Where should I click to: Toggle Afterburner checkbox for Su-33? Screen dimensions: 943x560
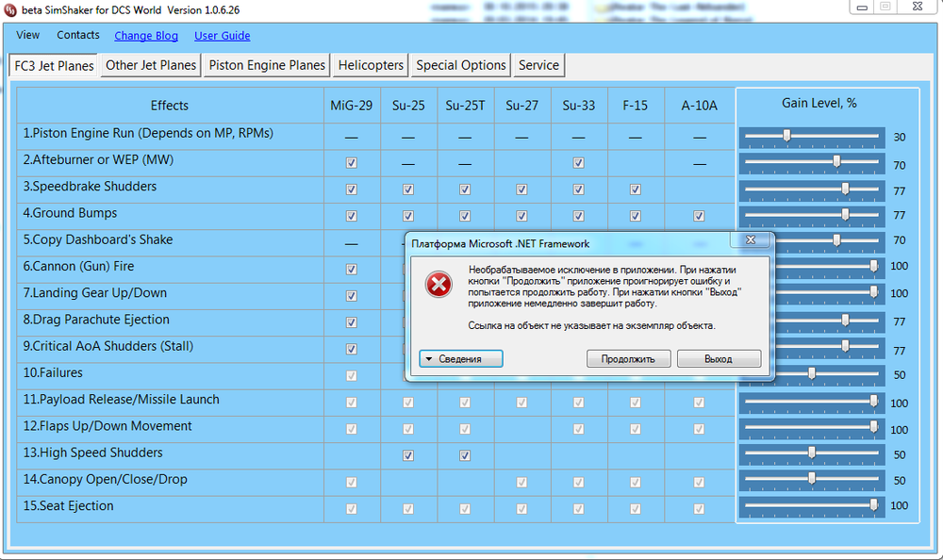(x=579, y=163)
